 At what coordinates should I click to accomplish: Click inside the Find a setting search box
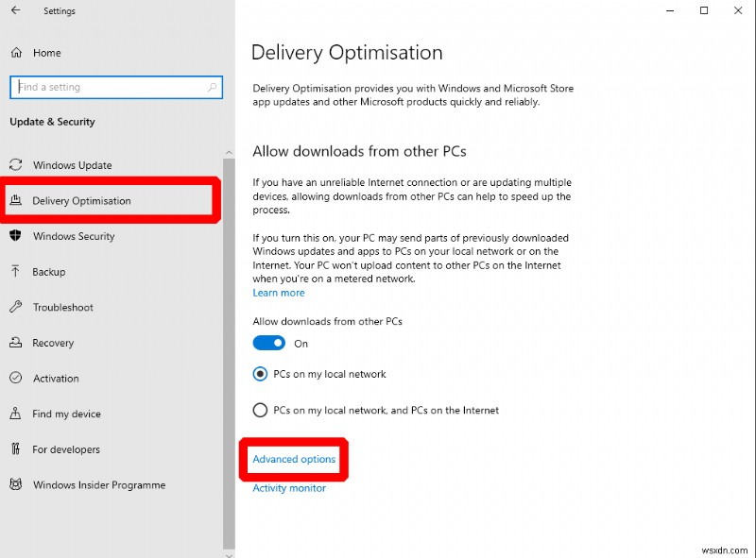click(x=115, y=87)
